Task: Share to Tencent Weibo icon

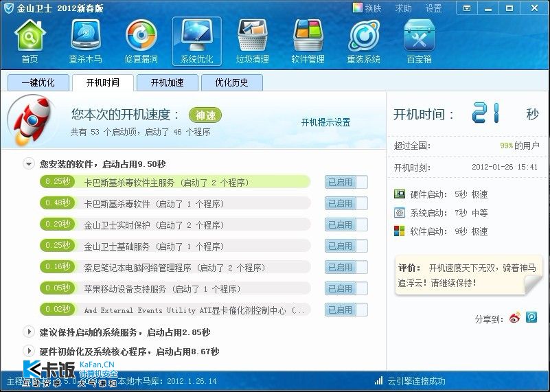Action: tap(531, 318)
